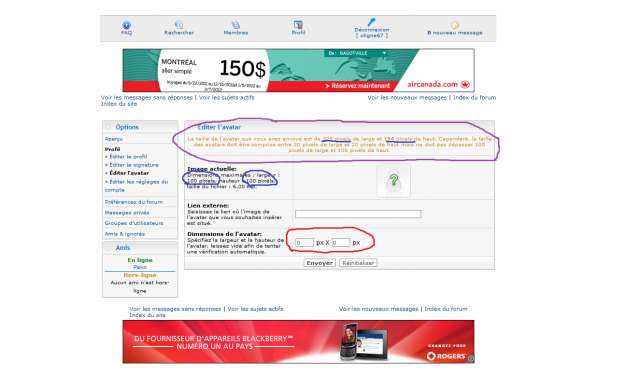This screenshot has width=625, height=374.
Task: Click the Rechercher search icon
Action: [x=179, y=25]
